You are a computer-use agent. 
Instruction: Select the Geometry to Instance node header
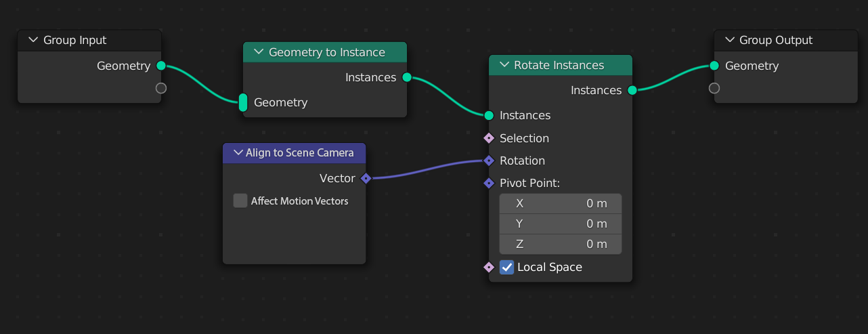(x=325, y=52)
